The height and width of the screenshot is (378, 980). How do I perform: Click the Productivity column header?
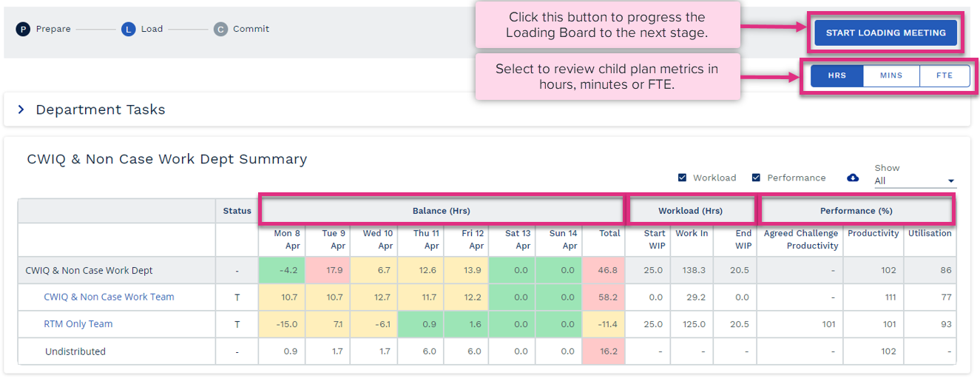point(873,240)
